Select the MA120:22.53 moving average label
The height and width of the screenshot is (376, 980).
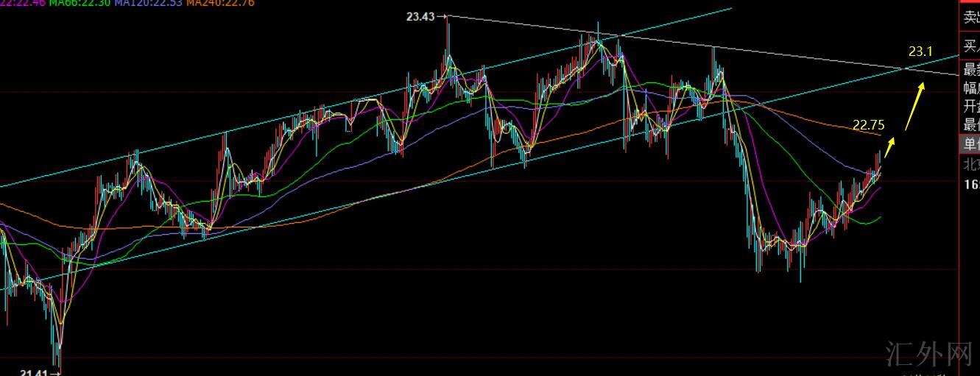point(147,3)
